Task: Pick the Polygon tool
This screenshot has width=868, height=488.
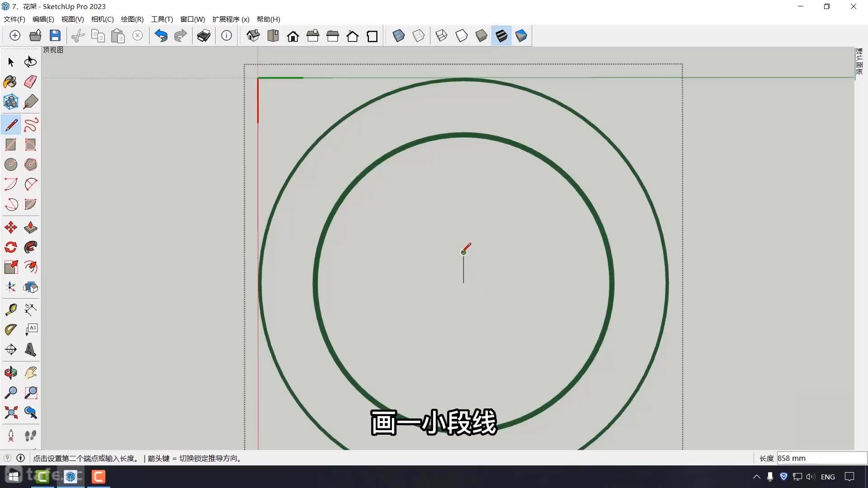Action: pos(30,164)
